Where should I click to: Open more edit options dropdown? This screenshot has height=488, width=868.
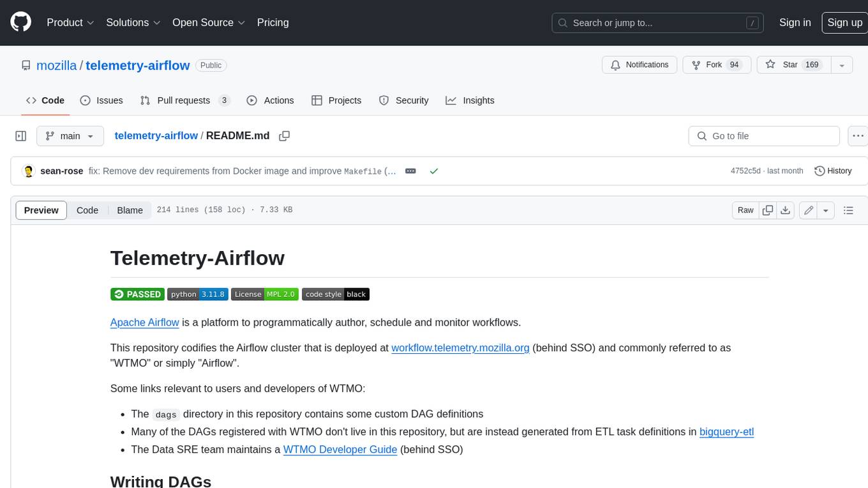click(826, 210)
